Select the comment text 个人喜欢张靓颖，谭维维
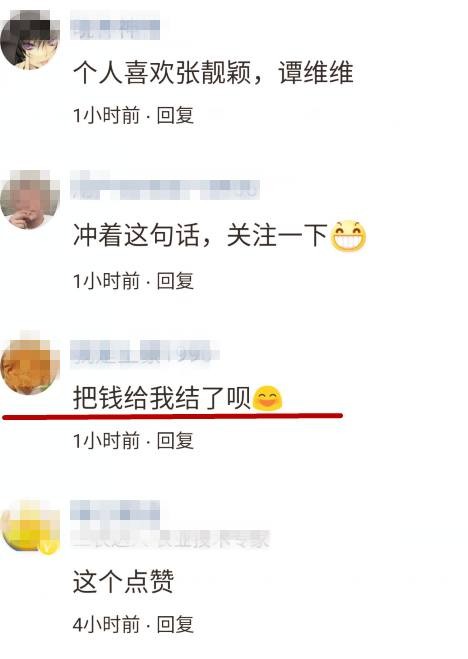 (x=213, y=72)
